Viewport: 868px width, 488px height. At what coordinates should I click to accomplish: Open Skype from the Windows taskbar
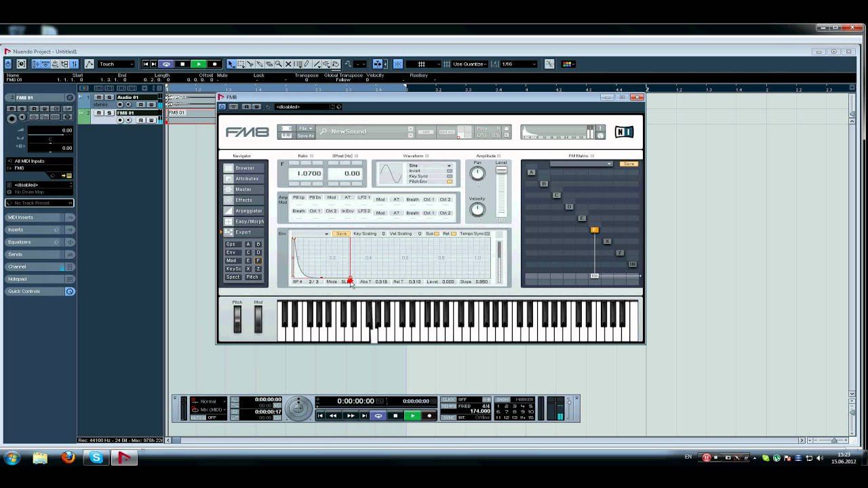pyautogui.click(x=96, y=458)
